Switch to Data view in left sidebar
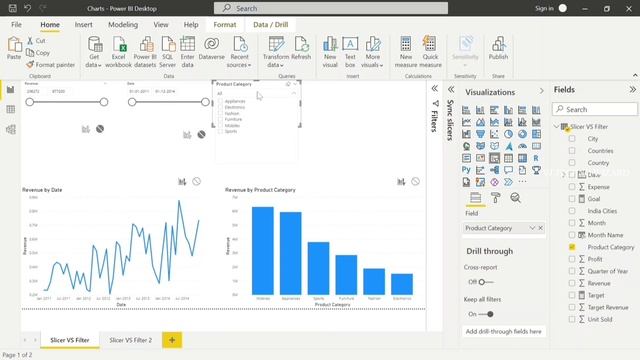The width and height of the screenshot is (640, 360). [x=11, y=109]
